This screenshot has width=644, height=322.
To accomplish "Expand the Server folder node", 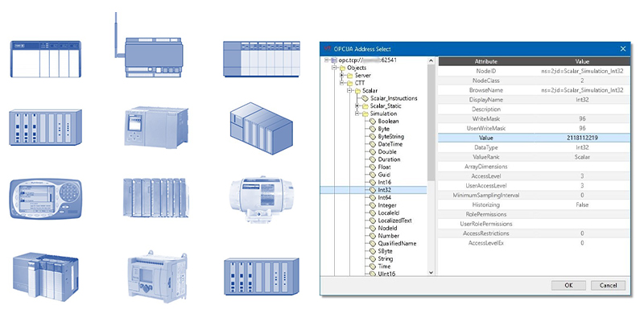I will 341,76.
